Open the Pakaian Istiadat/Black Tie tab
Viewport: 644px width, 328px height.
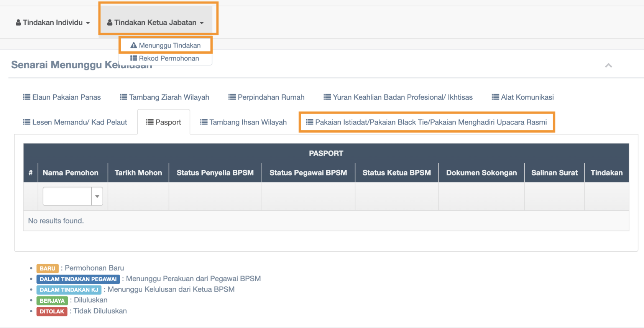tap(427, 122)
